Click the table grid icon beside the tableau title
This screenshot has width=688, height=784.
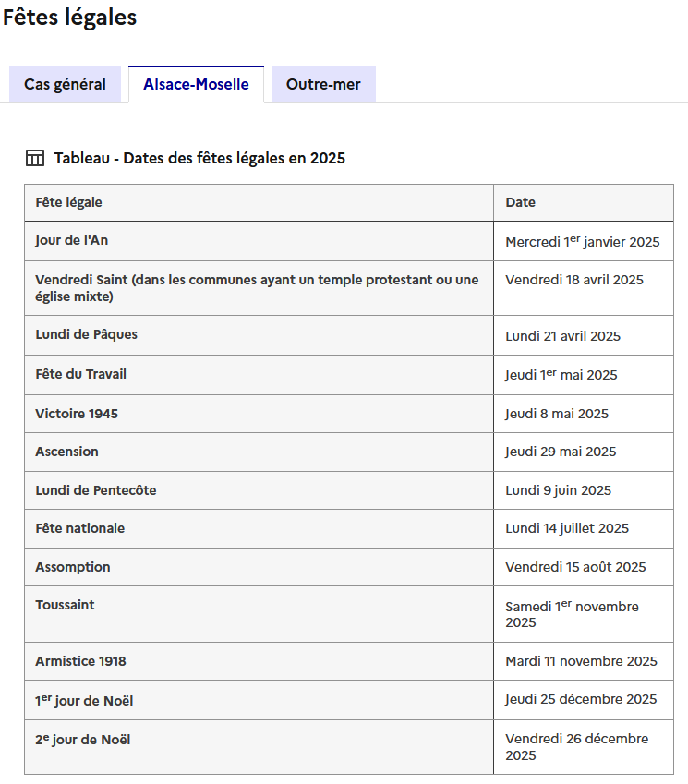point(36,157)
